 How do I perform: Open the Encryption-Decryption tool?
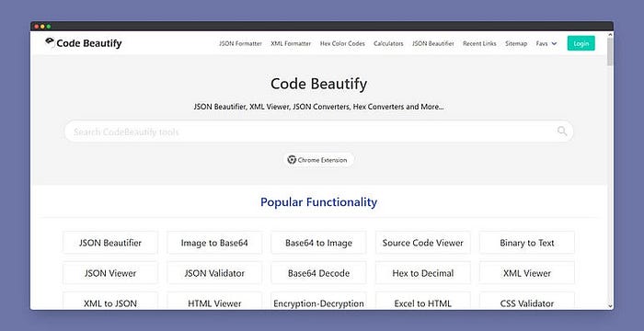(318, 301)
